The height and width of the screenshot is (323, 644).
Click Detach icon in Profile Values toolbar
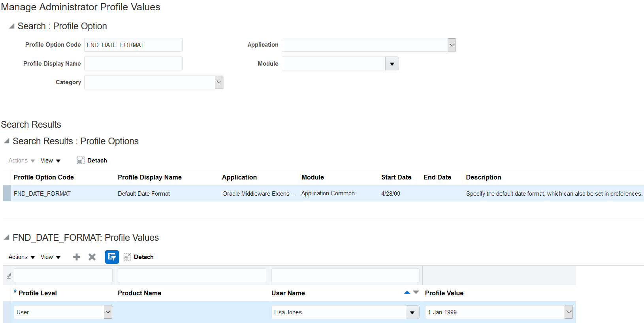pos(127,257)
